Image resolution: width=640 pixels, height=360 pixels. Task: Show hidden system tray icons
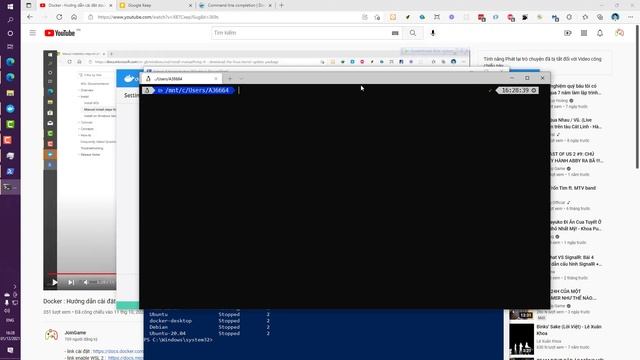point(15,287)
